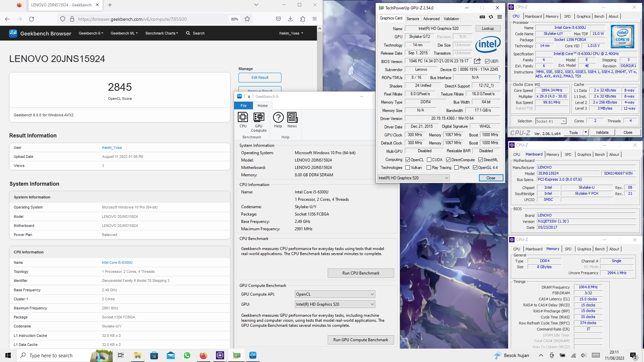The image size is (644, 362).
Task: Switch to the Sensors tab in GPU-Z
Action: coord(413,19)
